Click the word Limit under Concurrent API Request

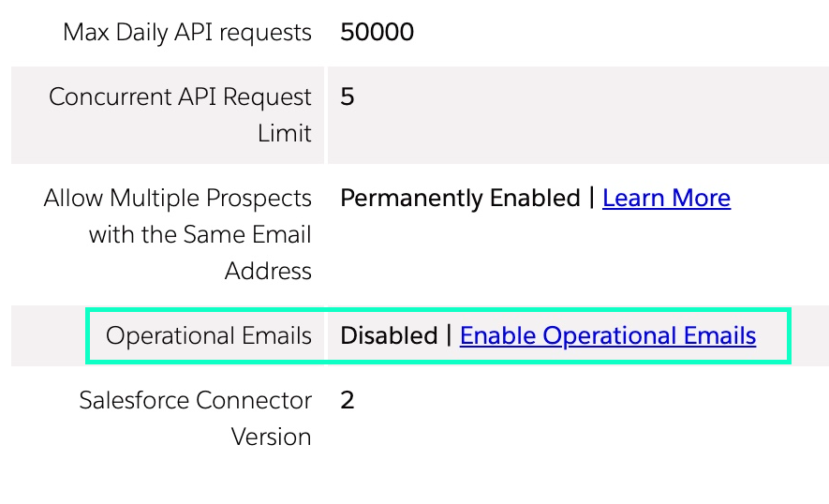pos(285,133)
